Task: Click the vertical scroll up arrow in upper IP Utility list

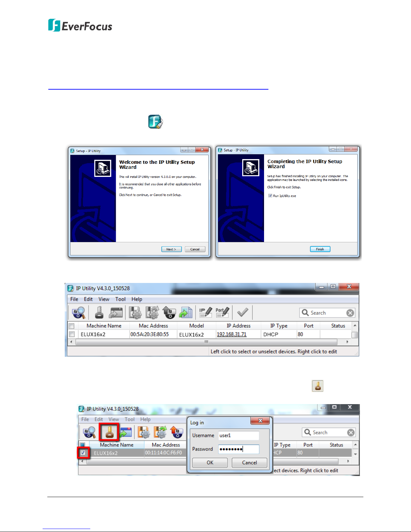Action: 355,326
